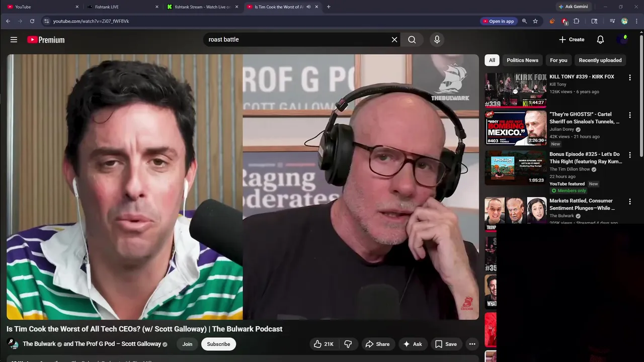Screen dimensions: 644x362
Task: Open the browser profile avatar
Action: (624, 21)
